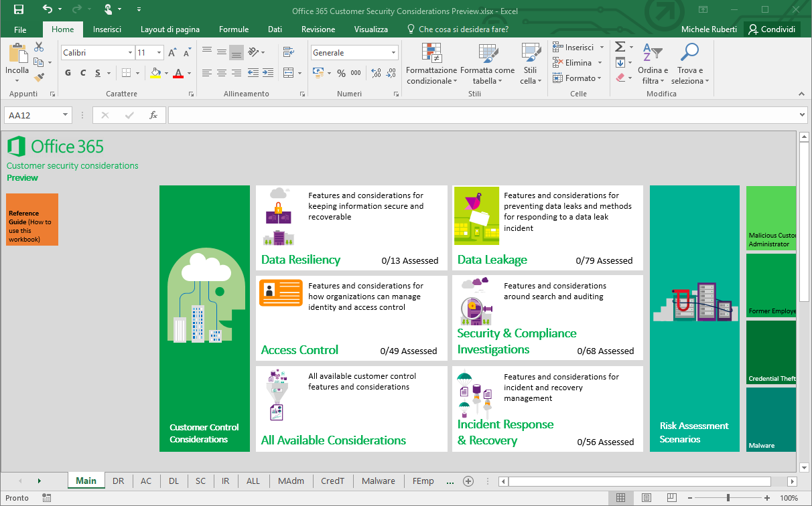Toggle align text left
The image size is (812, 506).
[x=206, y=73]
